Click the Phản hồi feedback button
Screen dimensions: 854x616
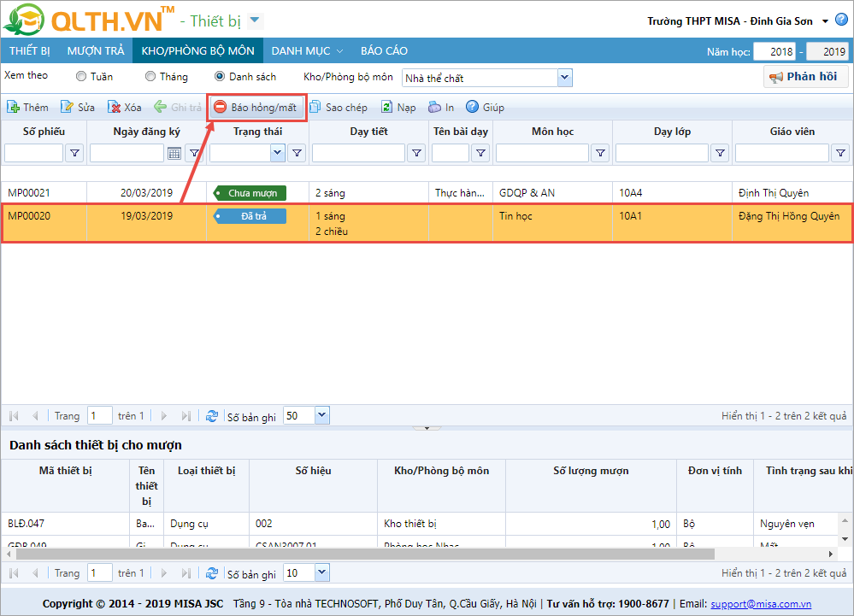click(805, 77)
